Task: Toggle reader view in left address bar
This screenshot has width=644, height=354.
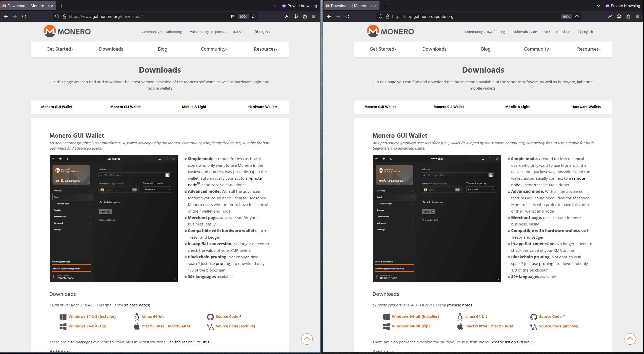Action: [x=233, y=16]
